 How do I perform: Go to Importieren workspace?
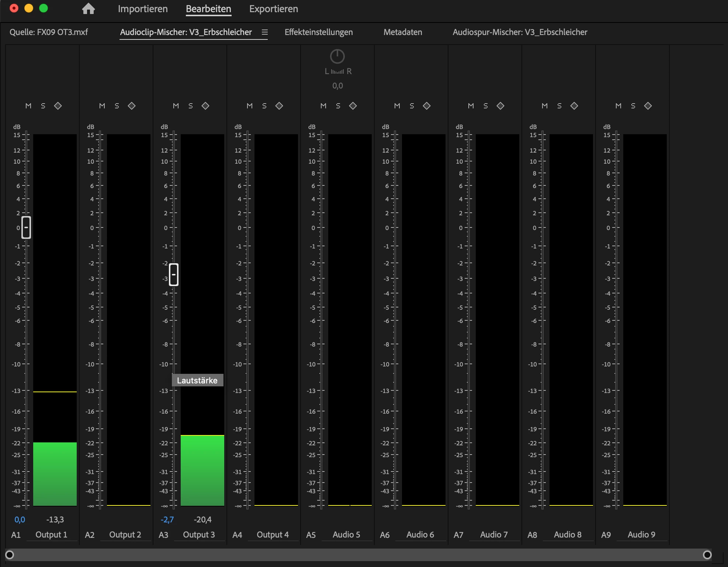point(143,9)
